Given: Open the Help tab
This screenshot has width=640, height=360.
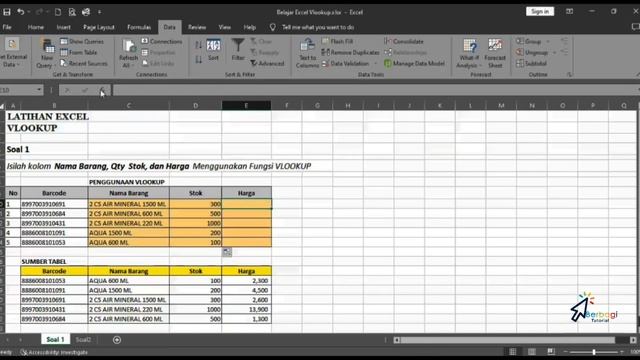Looking at the screenshot, I should (x=249, y=27).
